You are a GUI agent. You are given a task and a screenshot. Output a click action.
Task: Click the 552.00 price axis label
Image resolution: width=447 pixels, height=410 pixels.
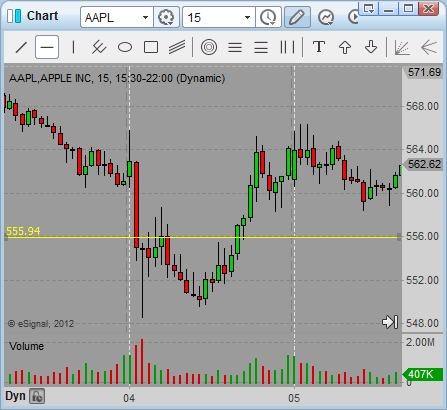422,280
